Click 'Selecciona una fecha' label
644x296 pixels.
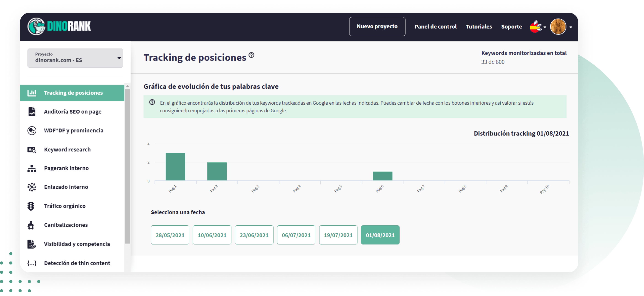[178, 212]
